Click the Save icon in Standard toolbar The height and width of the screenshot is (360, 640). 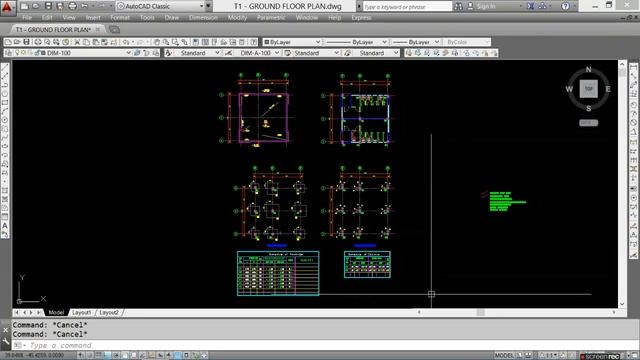coord(27,42)
